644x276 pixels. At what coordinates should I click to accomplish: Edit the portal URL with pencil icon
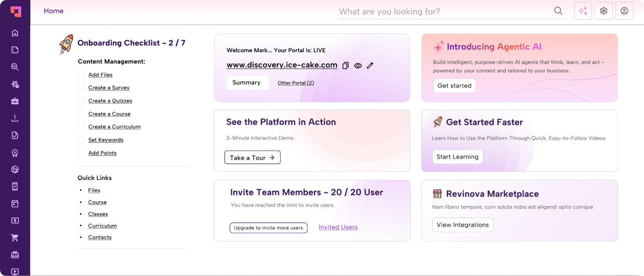(370, 65)
